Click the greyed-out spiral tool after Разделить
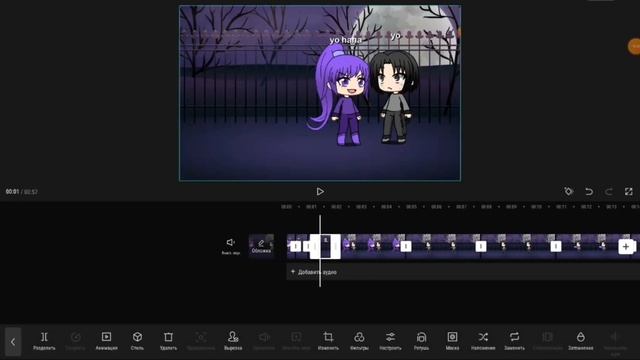The image size is (640, 360). tap(76, 340)
